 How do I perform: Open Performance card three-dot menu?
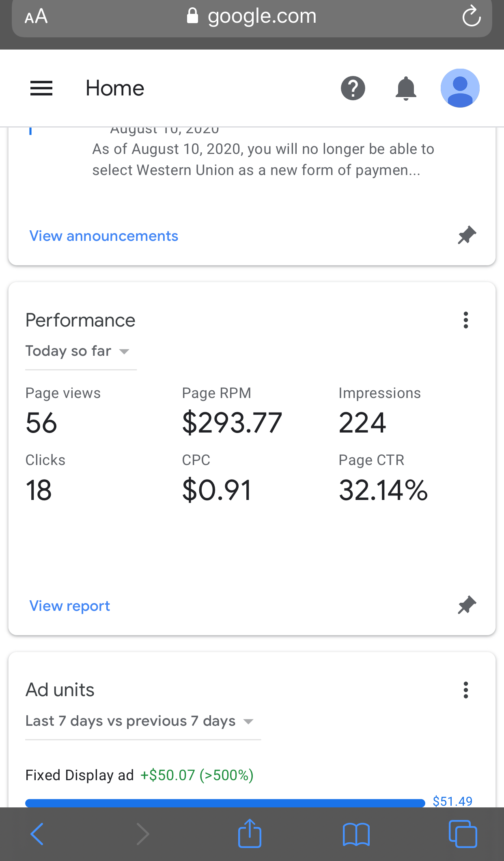(x=466, y=320)
